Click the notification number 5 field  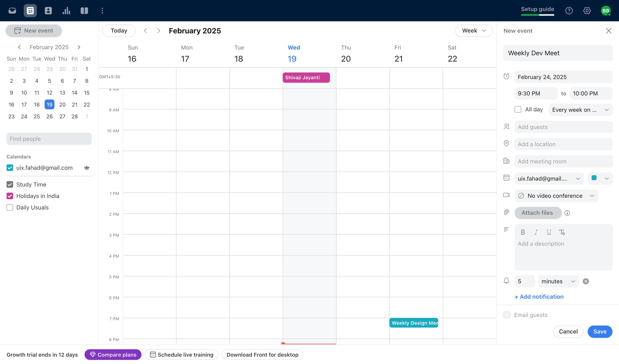(525, 281)
